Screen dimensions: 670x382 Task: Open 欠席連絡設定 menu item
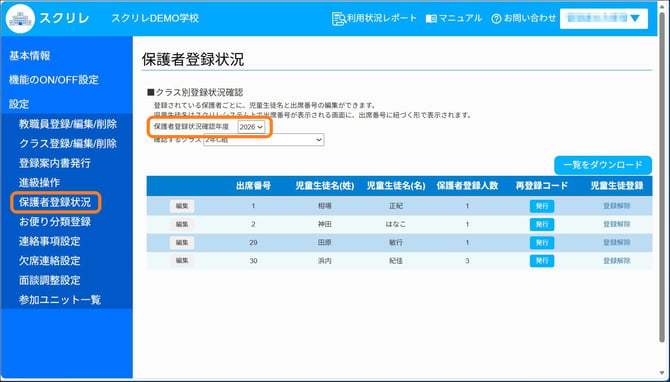(x=50, y=261)
